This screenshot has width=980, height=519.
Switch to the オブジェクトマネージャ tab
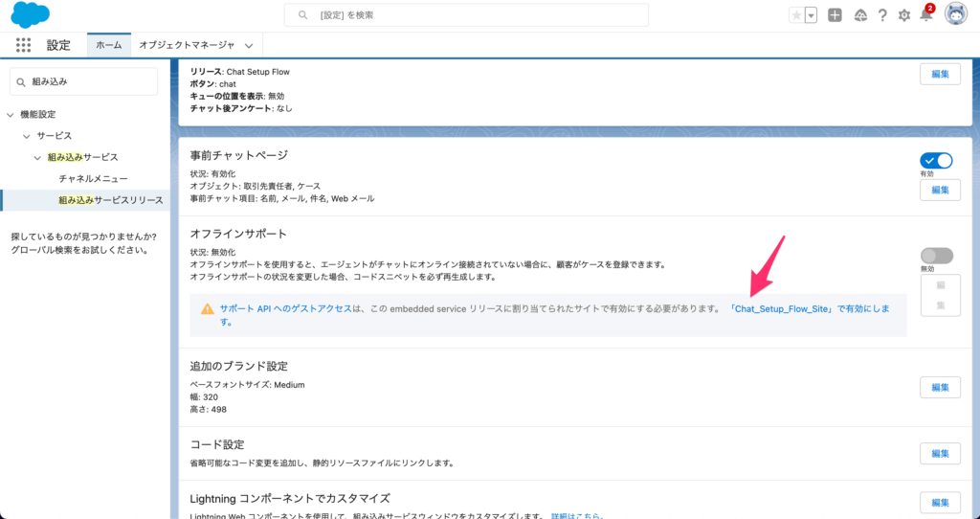(x=187, y=45)
